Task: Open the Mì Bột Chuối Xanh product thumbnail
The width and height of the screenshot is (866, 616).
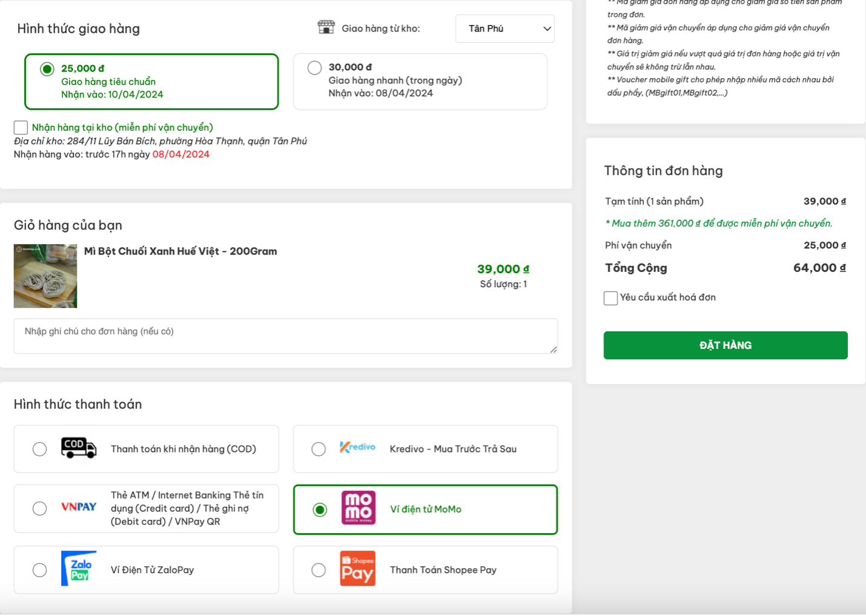Action: pyautogui.click(x=45, y=276)
